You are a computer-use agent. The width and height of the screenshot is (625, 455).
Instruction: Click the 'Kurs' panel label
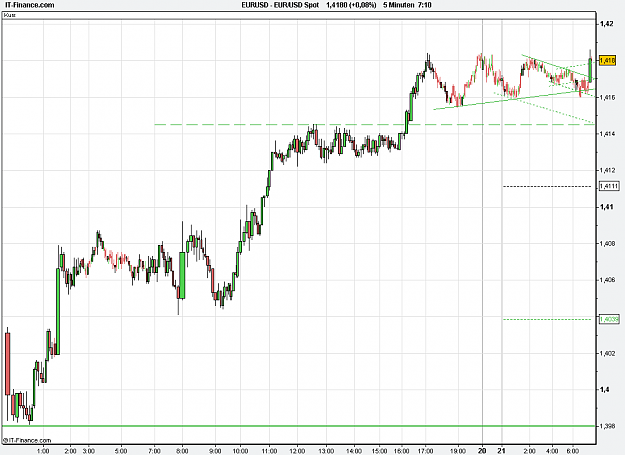point(9,15)
